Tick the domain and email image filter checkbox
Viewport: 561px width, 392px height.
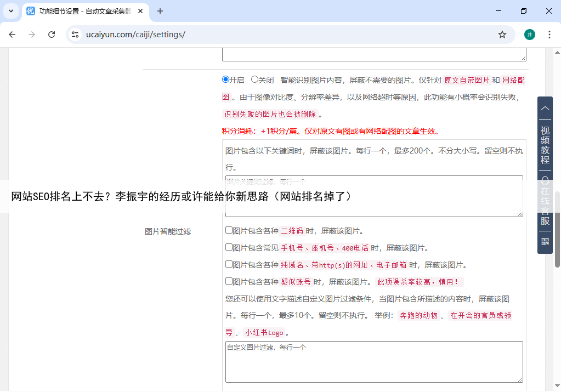(229, 264)
